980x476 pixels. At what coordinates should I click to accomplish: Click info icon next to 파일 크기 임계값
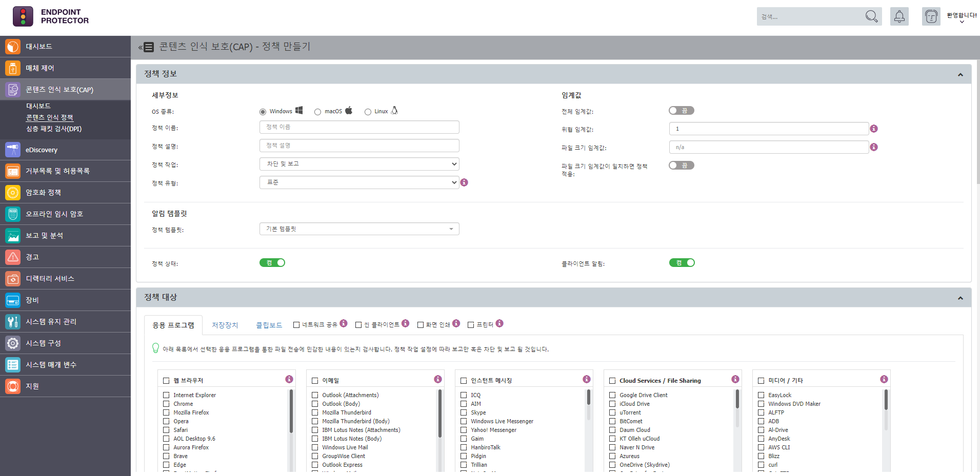[x=874, y=147]
